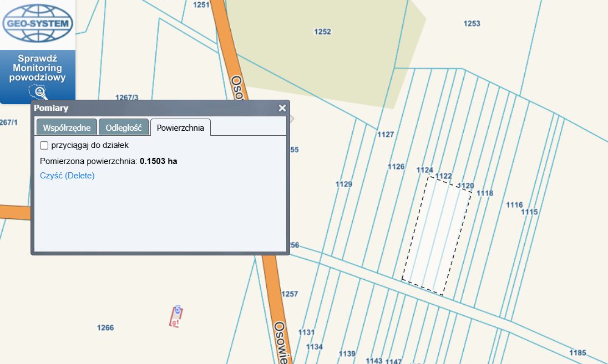
Task: Select the Powierzchnia tab
Action: (180, 127)
